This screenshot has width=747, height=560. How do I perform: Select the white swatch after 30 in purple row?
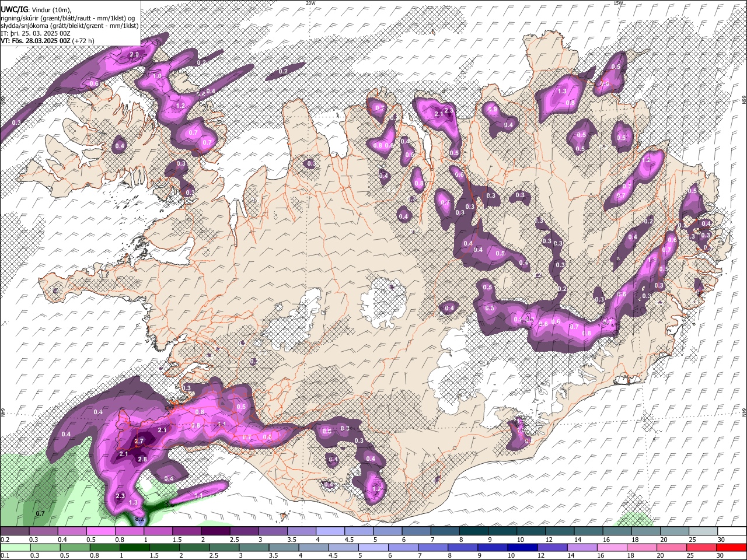click(731, 531)
